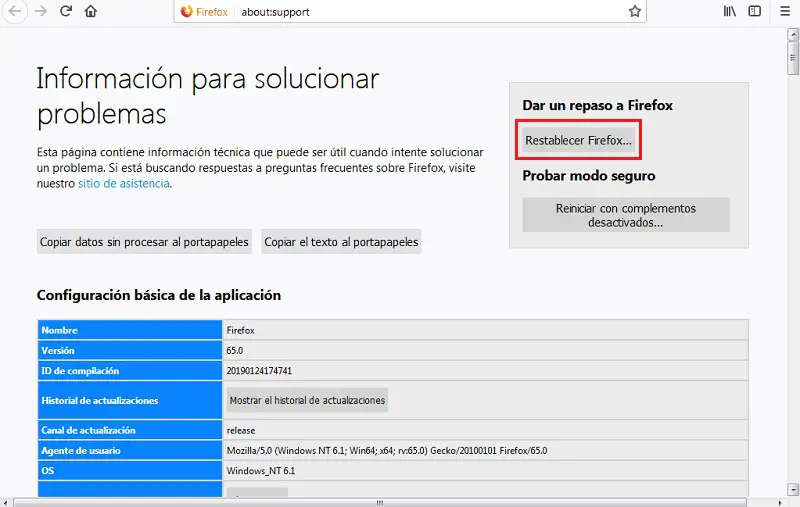Toggle the sidebar icon
The height and width of the screenshot is (507, 800).
click(755, 11)
